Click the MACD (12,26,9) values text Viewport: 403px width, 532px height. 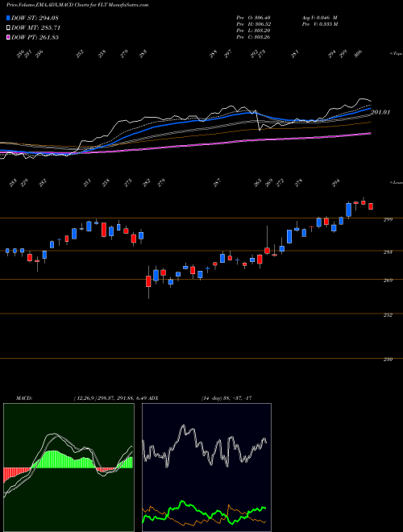coord(110,398)
